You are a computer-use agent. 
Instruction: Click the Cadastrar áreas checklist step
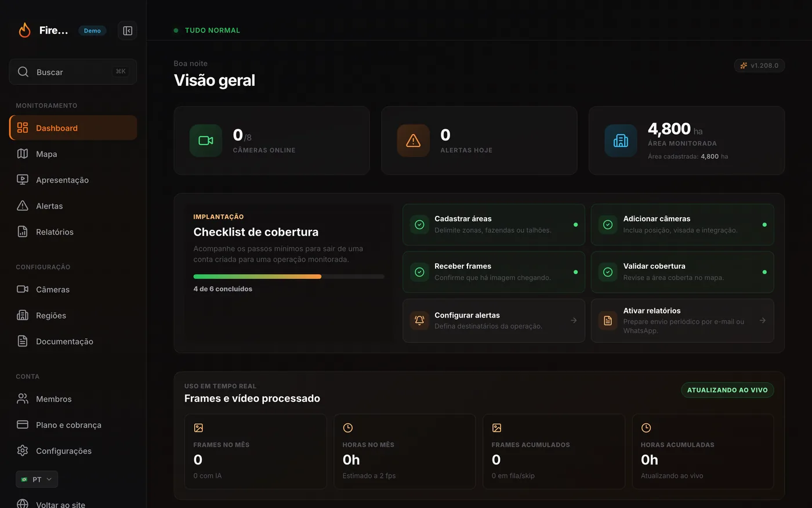[x=494, y=225]
